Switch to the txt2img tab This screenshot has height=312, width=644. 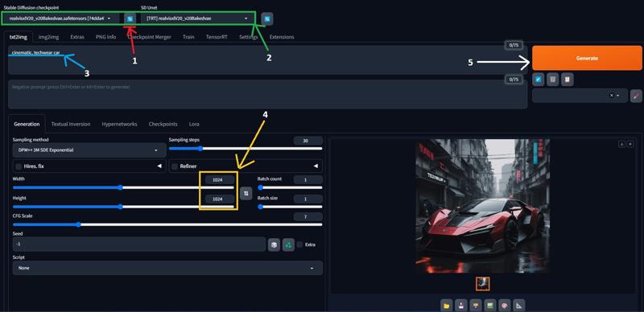coord(18,37)
